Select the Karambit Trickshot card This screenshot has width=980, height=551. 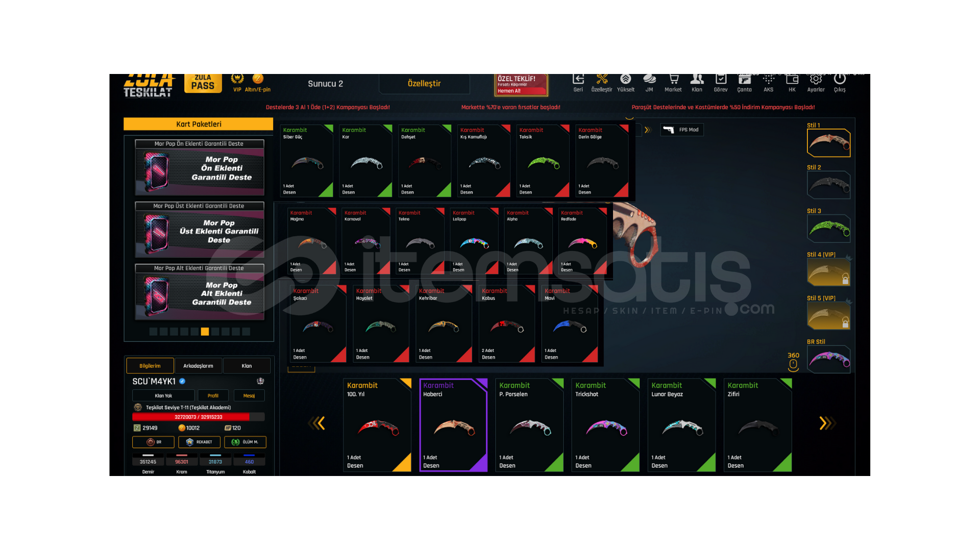point(605,425)
